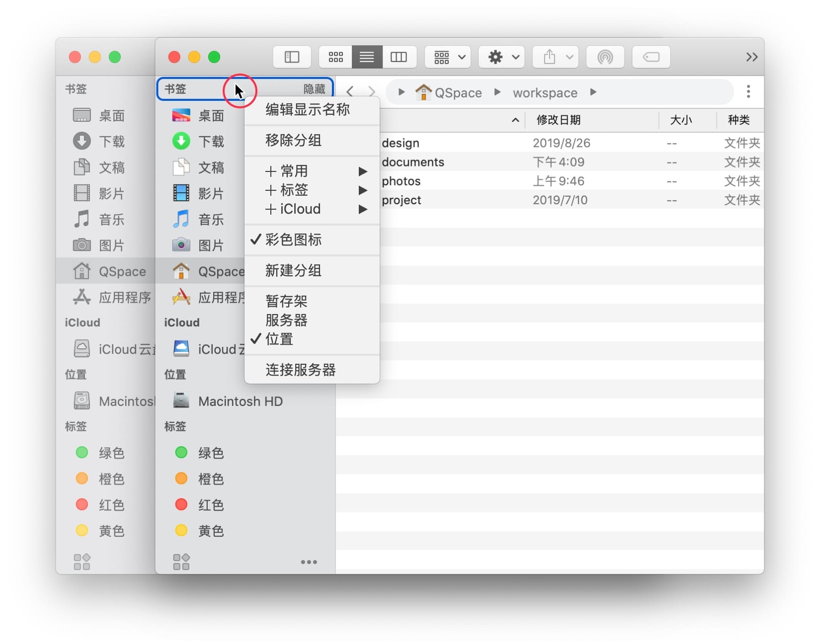815x644 pixels.
Task: Open the gear action dropdown
Action: point(502,57)
